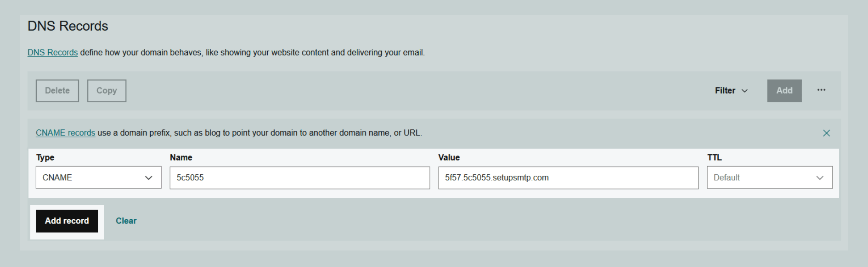This screenshot has height=267, width=868.
Task: Click the CNAME banner description text
Action: (259, 133)
